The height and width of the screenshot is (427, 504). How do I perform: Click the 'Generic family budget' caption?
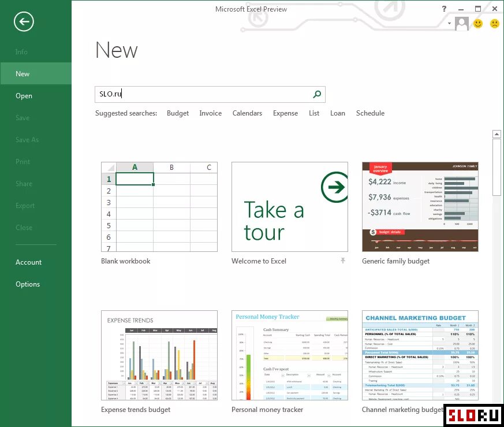[x=395, y=261]
